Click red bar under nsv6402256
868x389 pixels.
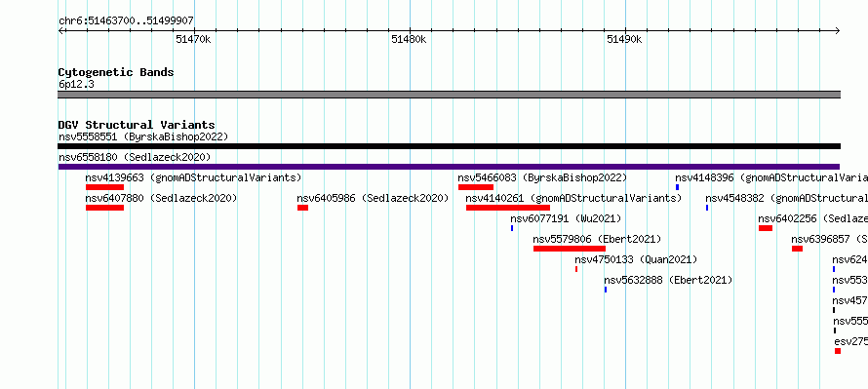(766, 228)
